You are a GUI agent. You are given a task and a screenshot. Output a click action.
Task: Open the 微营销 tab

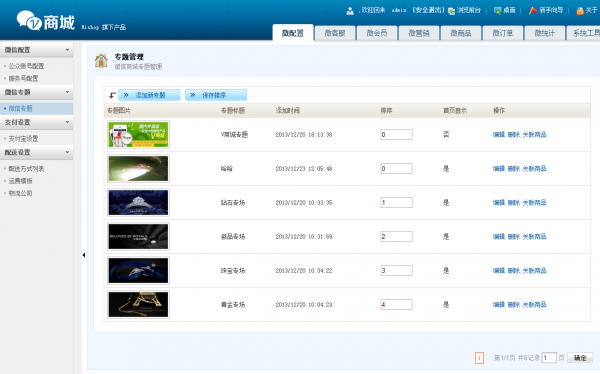coord(419,33)
